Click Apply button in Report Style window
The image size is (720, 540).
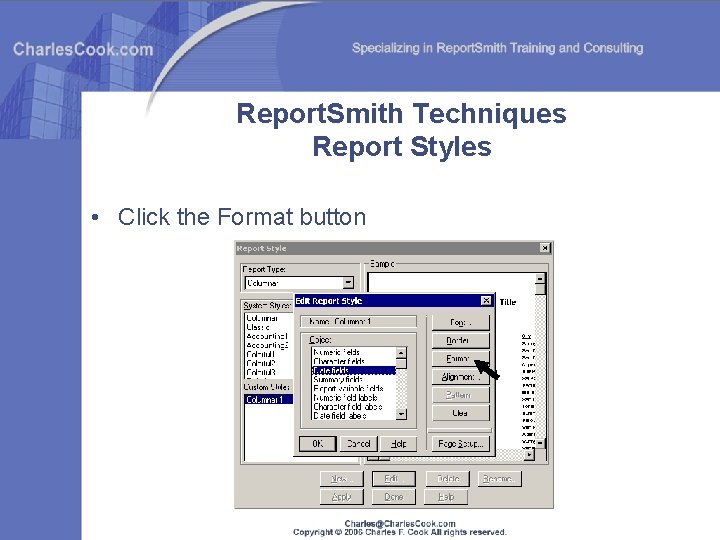coord(342,497)
